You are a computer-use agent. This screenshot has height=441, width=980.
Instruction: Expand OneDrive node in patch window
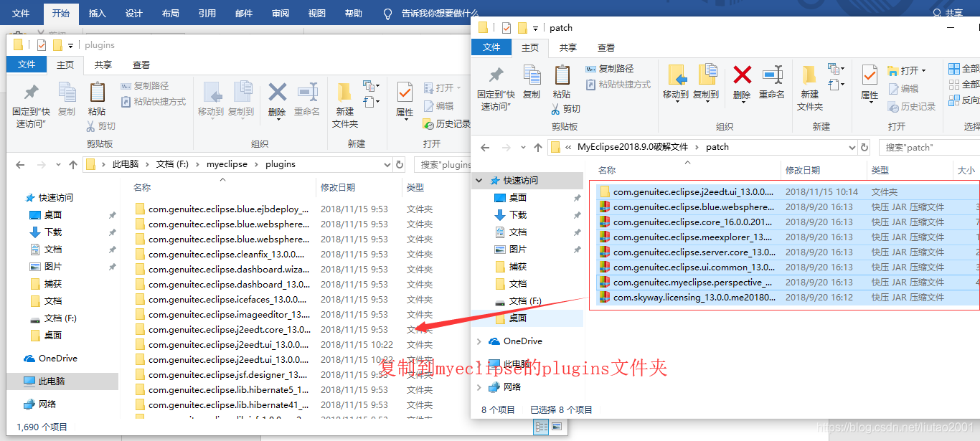479,341
